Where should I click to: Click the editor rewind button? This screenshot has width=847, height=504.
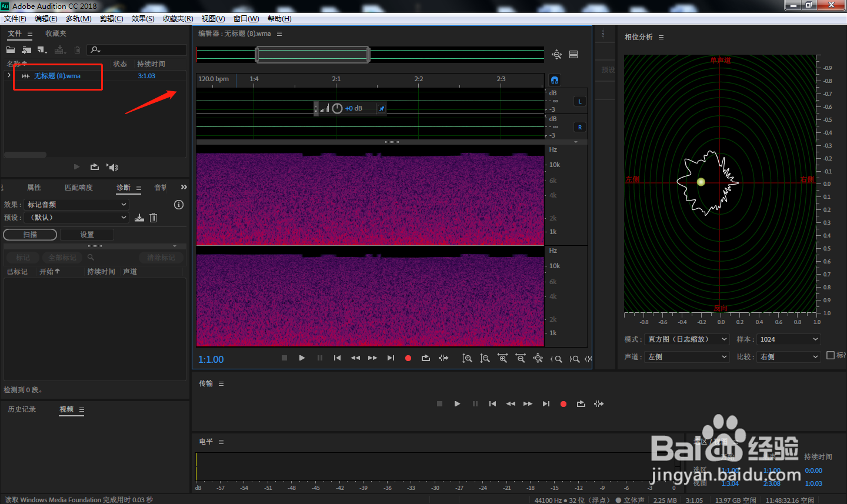coord(355,358)
